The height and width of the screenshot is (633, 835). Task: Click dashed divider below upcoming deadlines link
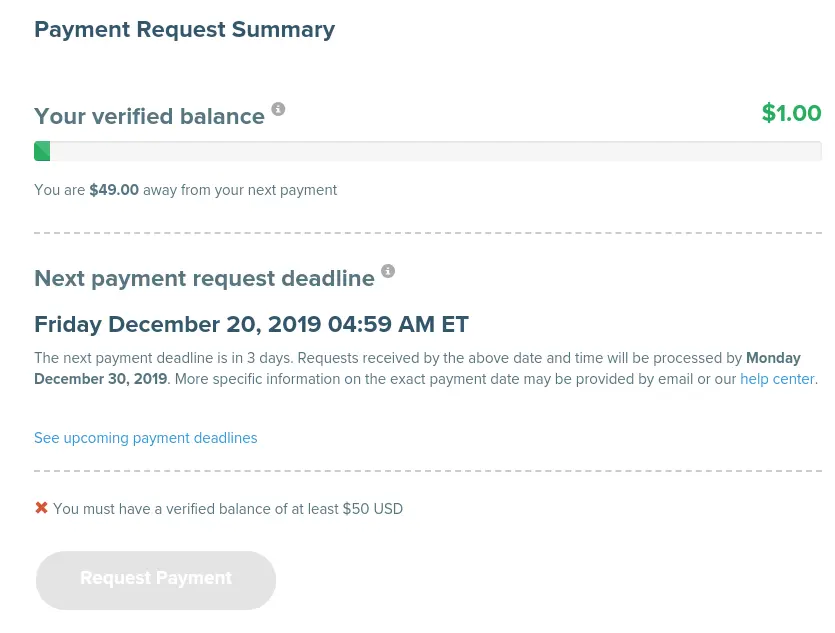pyautogui.click(x=427, y=471)
